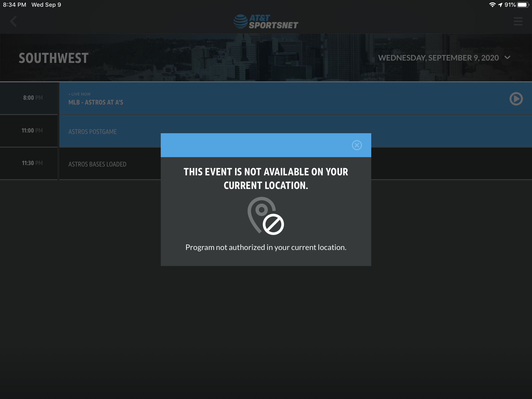This screenshot has height=399, width=532.
Task: Tap the Wi-Fi status icon
Action: [492, 5]
